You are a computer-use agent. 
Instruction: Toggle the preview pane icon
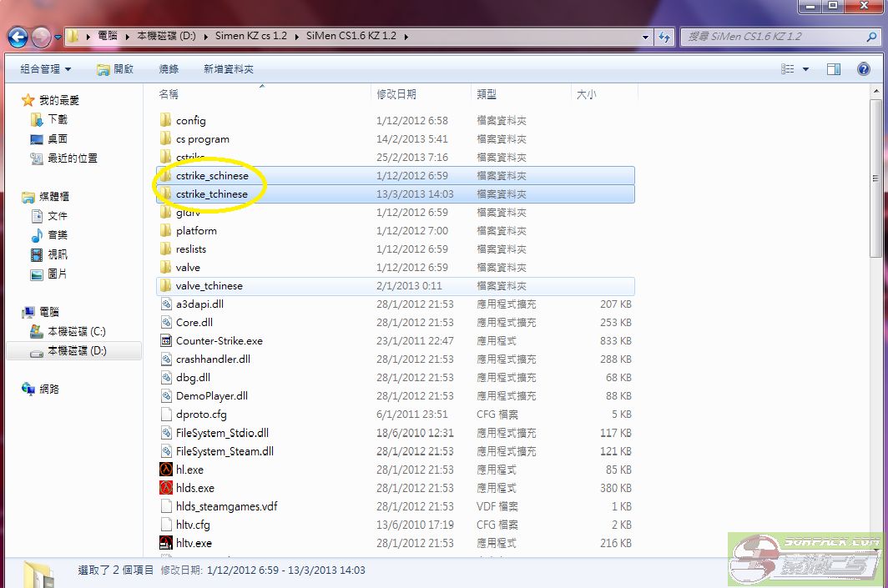834,69
